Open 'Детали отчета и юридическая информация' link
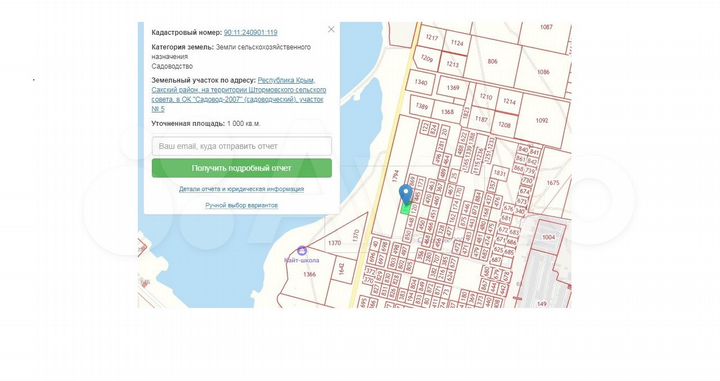The image size is (720, 381). click(x=242, y=189)
